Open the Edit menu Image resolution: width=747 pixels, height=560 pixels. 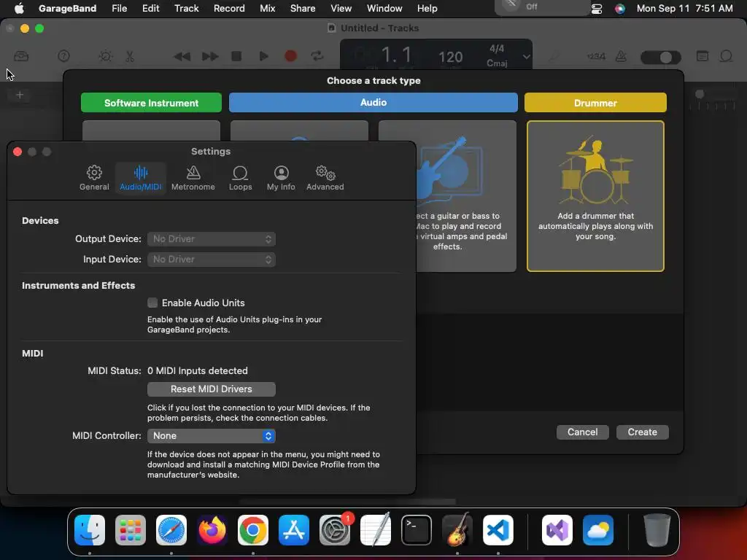[150, 8]
